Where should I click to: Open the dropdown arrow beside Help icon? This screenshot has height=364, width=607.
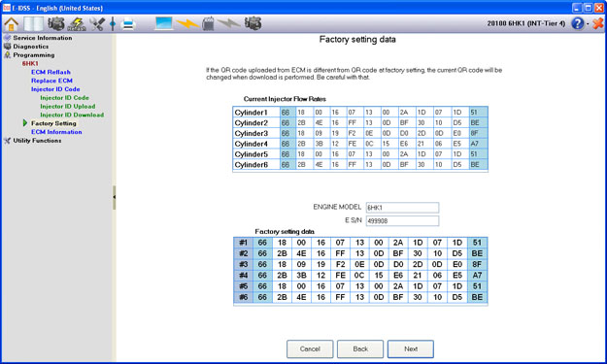click(588, 24)
